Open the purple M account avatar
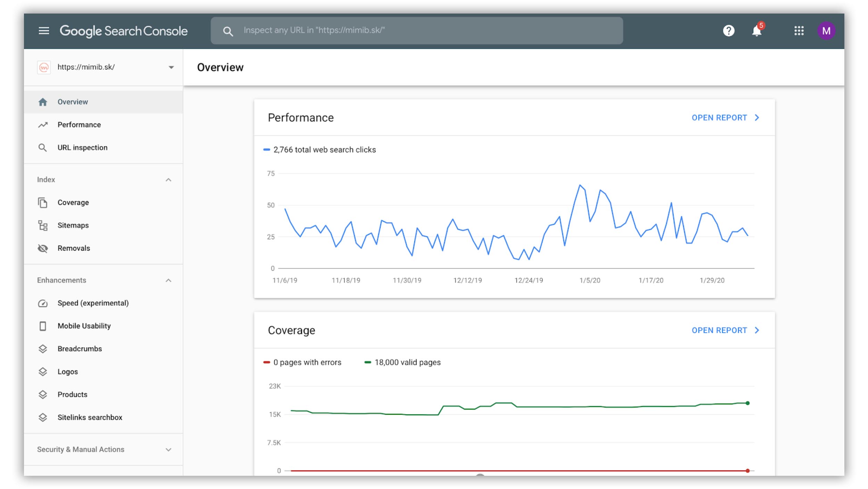Viewport: 868px width, 489px height. click(826, 31)
